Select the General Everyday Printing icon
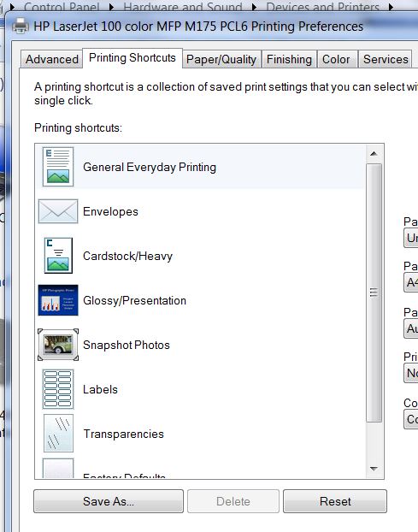Viewport: 418px width, 532px height. [x=58, y=167]
